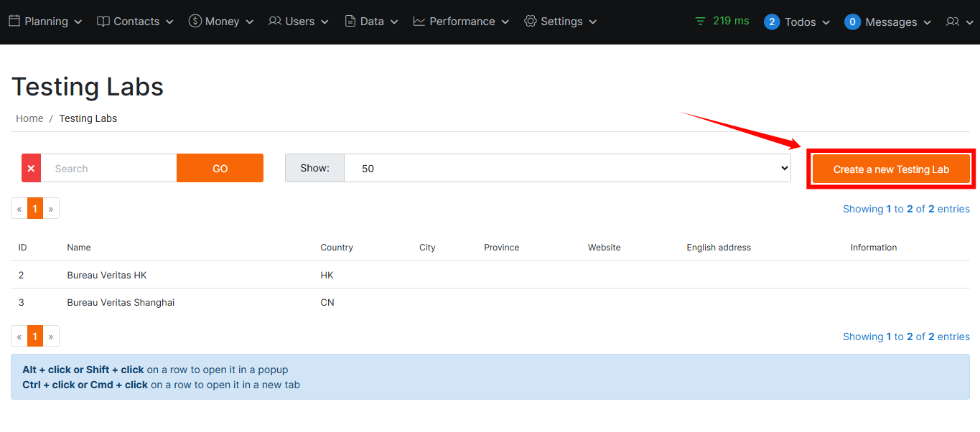
Task: Expand the Show entries dropdown
Action: tap(566, 168)
